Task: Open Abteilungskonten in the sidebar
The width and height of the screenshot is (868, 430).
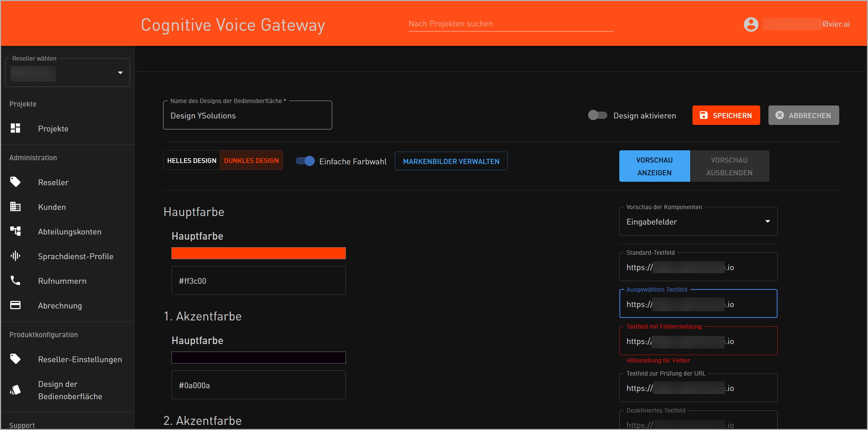Action: 67,232
